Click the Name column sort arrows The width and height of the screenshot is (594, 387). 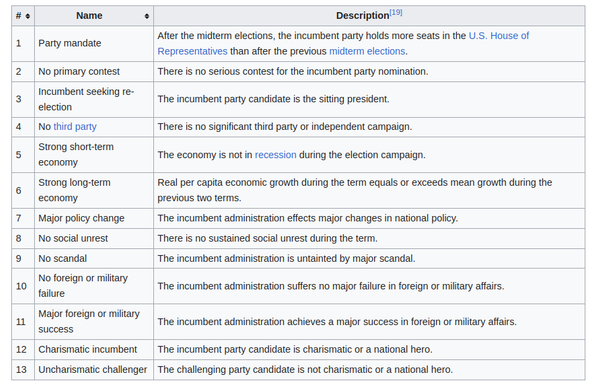[147, 16]
